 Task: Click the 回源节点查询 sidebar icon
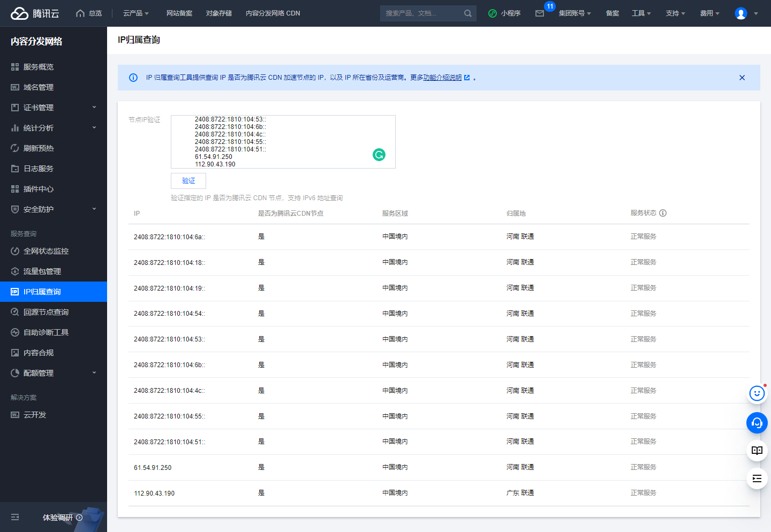[15, 312]
